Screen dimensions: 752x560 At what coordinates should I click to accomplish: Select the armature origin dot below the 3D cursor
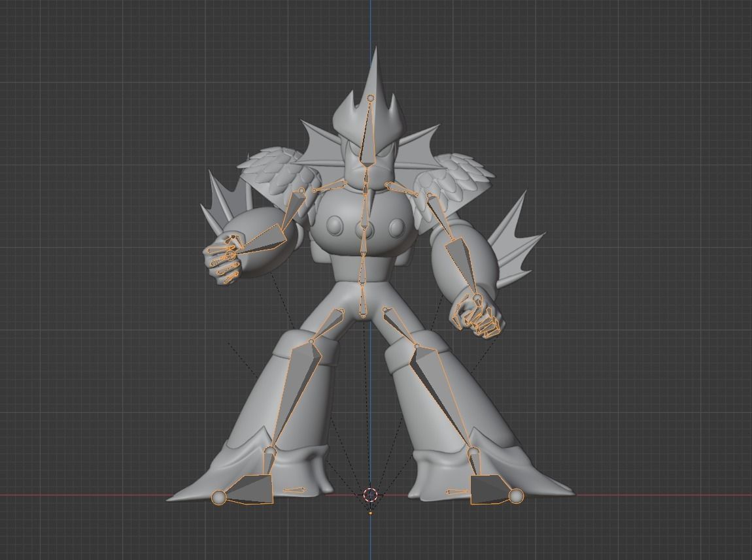point(370,513)
